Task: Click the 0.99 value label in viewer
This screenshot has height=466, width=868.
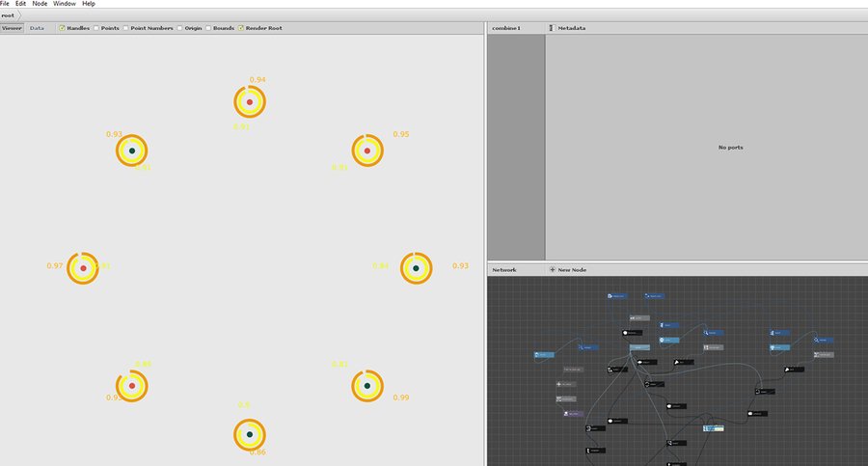Action: (x=401, y=397)
